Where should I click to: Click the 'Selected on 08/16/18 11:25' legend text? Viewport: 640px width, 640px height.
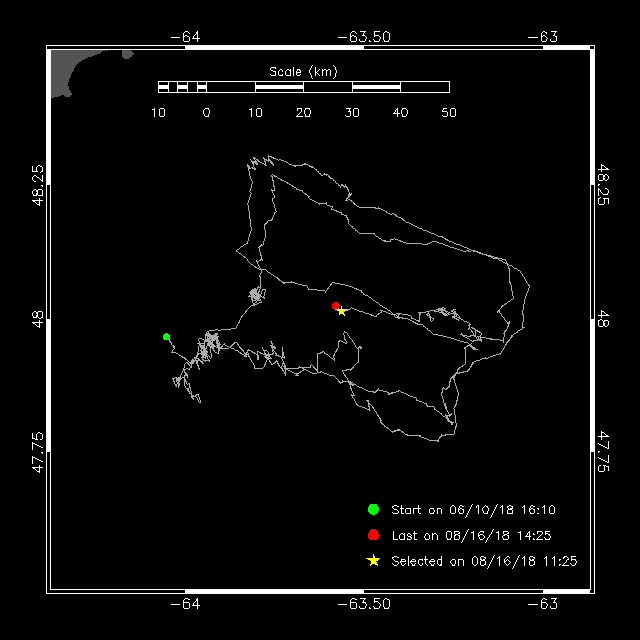pos(484,561)
